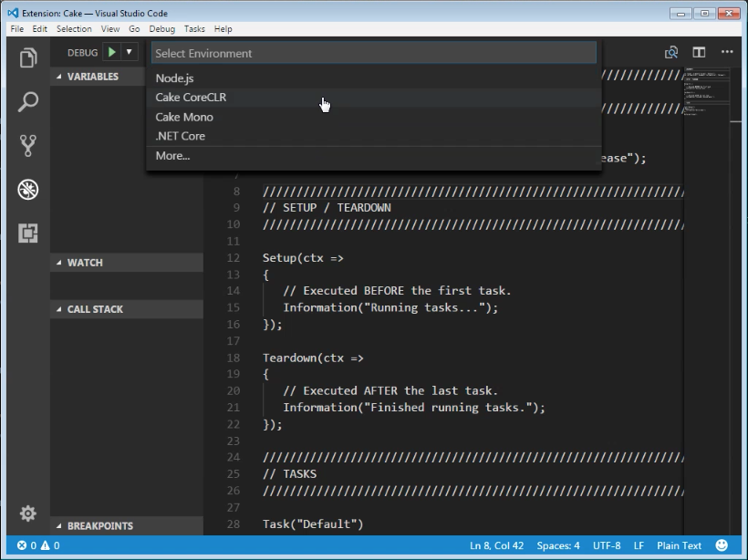This screenshot has height=560, width=748.
Task: Click the // Executed BEFORE the first task comment
Action: (397, 291)
